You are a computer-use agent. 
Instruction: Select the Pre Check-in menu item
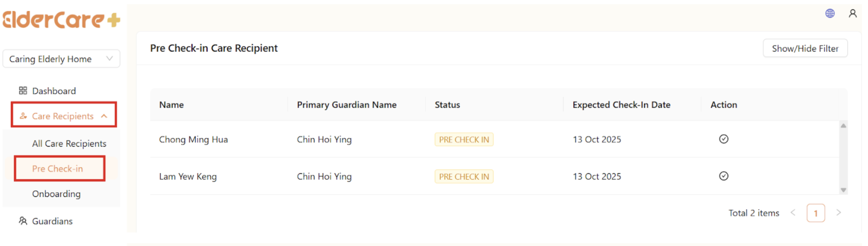58,169
